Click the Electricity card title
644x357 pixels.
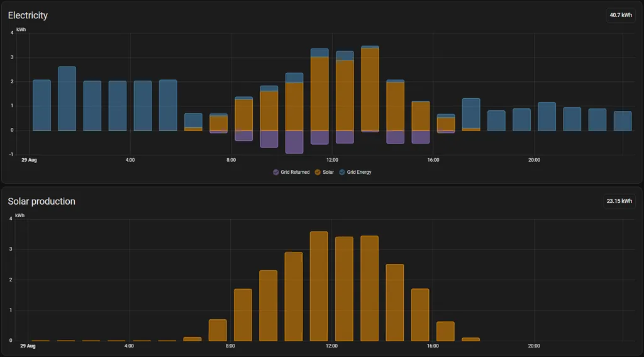coord(28,15)
